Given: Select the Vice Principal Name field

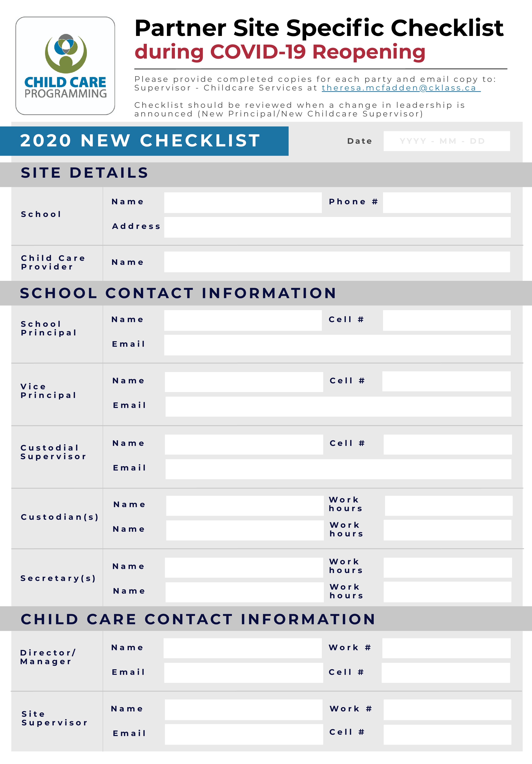Looking at the screenshot, I should click(244, 382).
